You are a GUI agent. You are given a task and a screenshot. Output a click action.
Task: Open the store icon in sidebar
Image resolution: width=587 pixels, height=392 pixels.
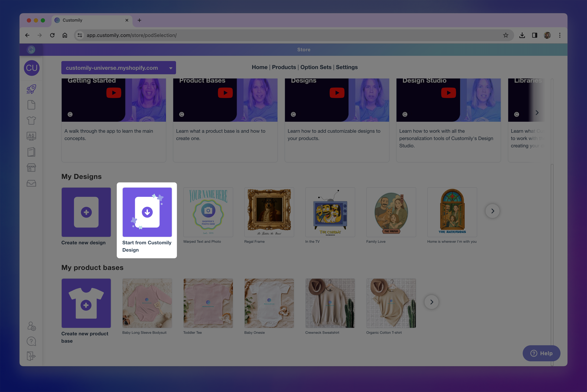click(x=31, y=168)
